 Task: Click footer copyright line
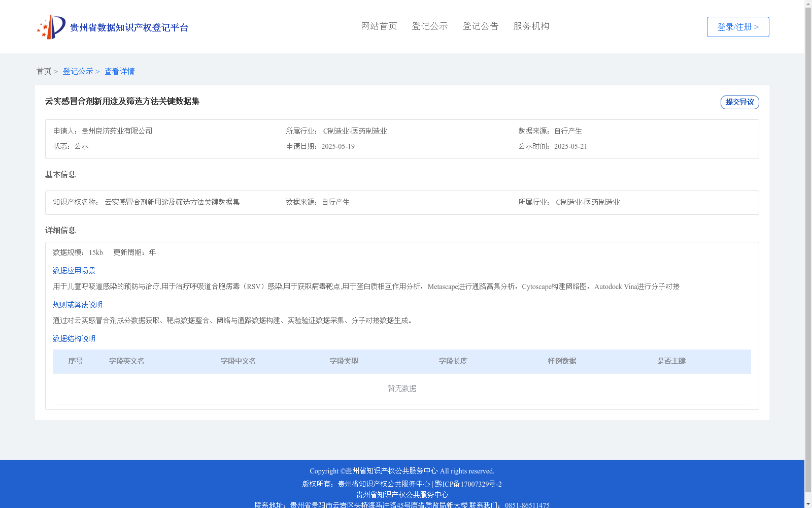(x=402, y=471)
